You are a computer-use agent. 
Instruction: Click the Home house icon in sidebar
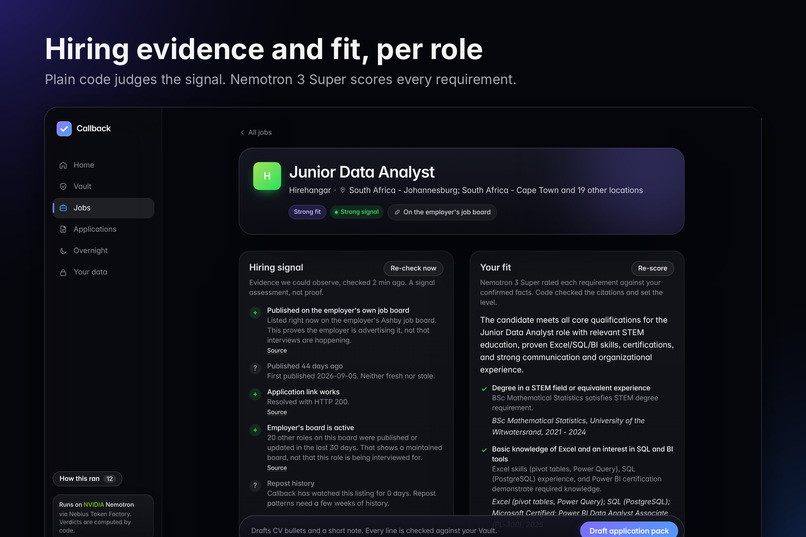tap(63, 165)
